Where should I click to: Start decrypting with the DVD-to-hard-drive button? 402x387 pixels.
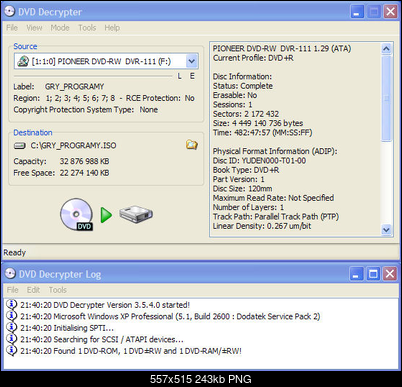[106, 214]
